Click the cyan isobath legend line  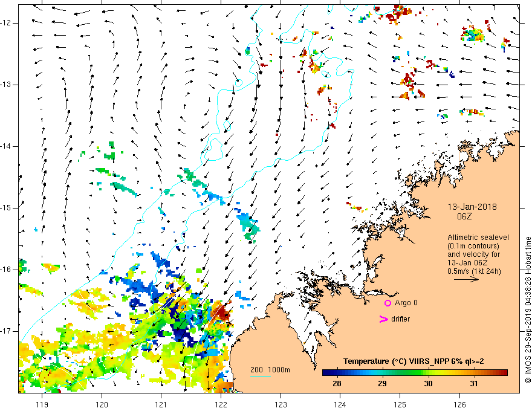tap(260, 376)
